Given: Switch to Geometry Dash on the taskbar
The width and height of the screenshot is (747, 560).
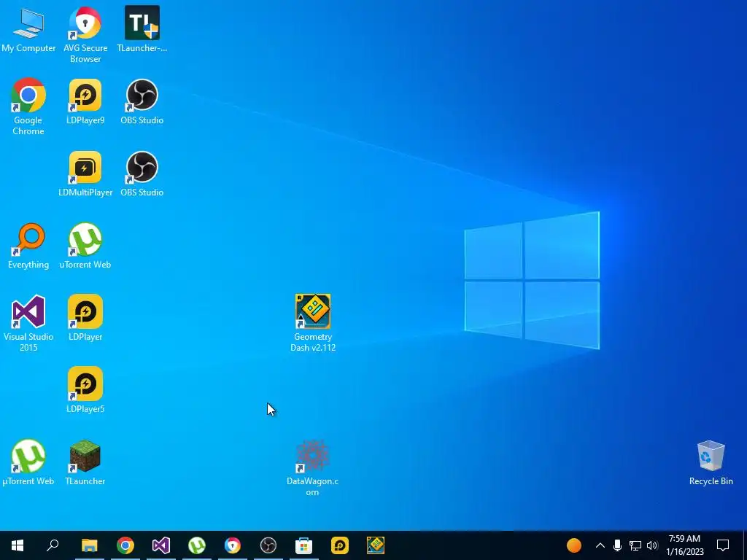Looking at the screenshot, I should [x=376, y=545].
